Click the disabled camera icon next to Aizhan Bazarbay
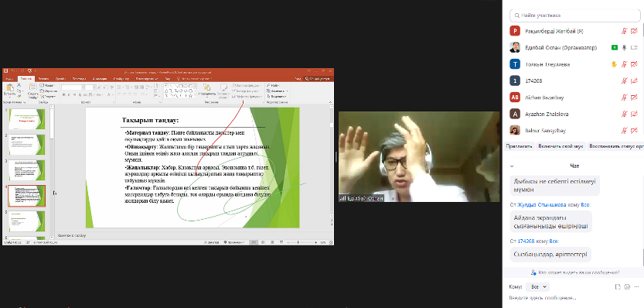Image resolution: width=644 pixels, height=308 pixels. (634, 98)
